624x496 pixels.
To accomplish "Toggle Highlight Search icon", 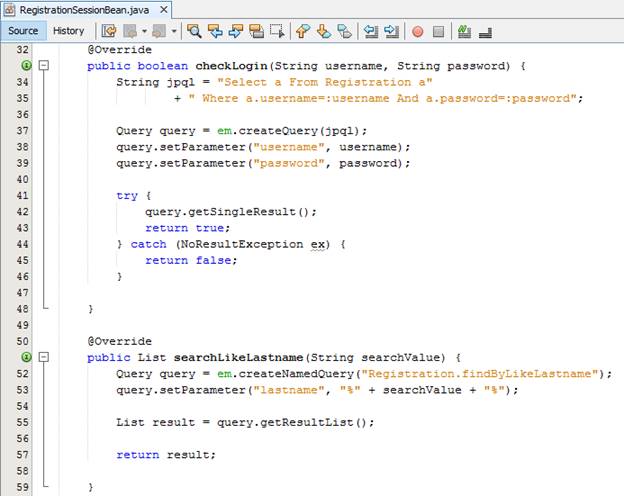I will click(257, 31).
